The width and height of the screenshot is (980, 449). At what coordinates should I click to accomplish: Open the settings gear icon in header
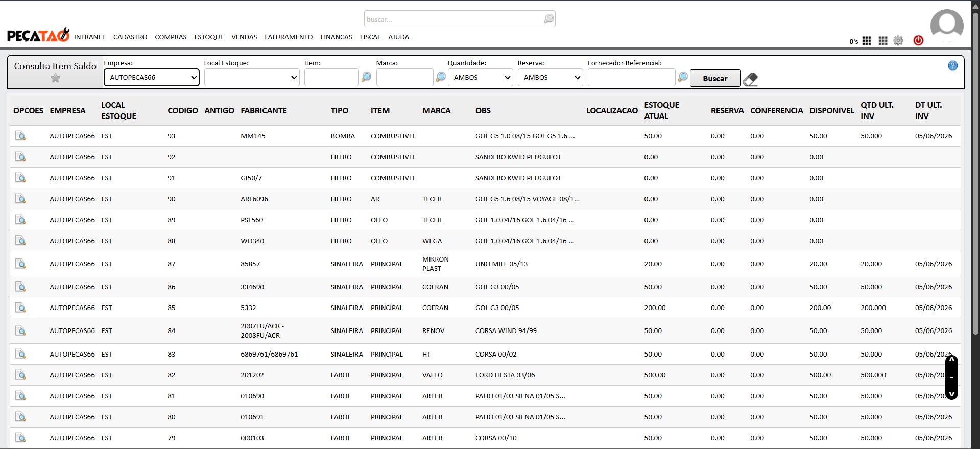pos(898,40)
